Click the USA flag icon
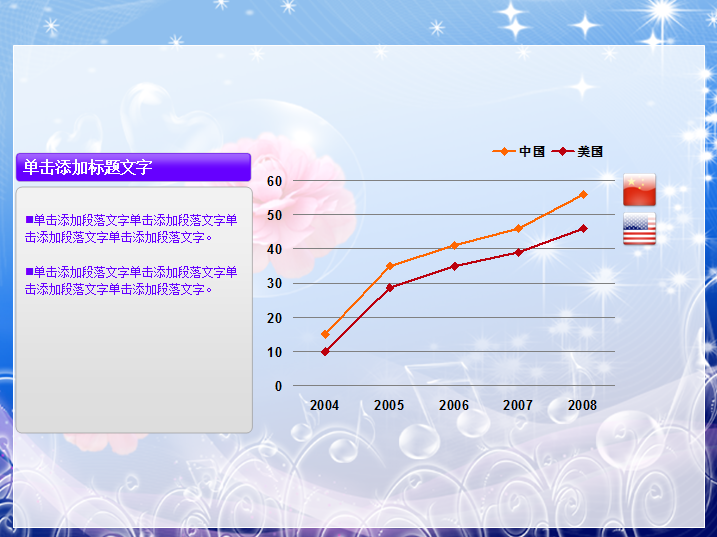This screenshot has width=717, height=537. tap(639, 229)
